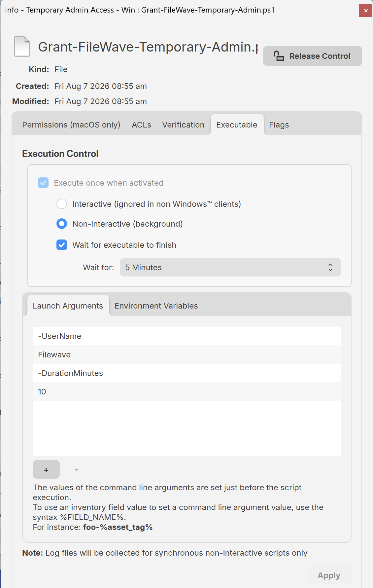373x588 pixels.
Task: Select the Filewave argument row
Action: pyautogui.click(x=186, y=354)
